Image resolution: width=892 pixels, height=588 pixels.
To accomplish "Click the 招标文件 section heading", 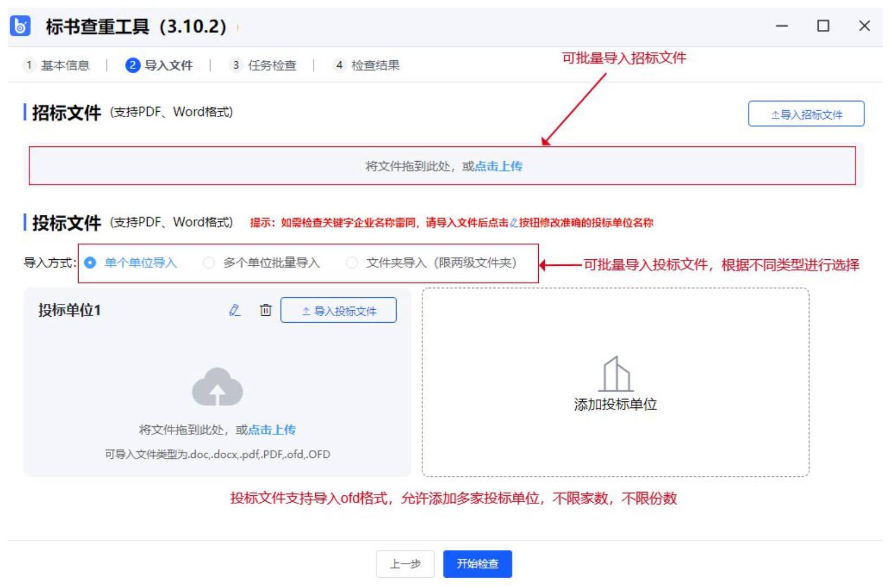I will coord(66,113).
